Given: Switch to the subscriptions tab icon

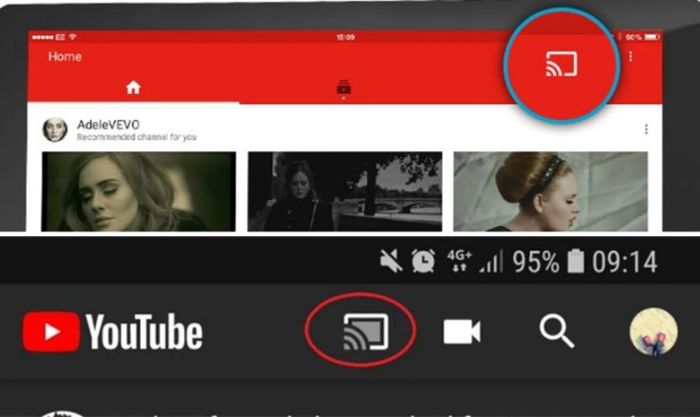Looking at the screenshot, I should click(344, 88).
